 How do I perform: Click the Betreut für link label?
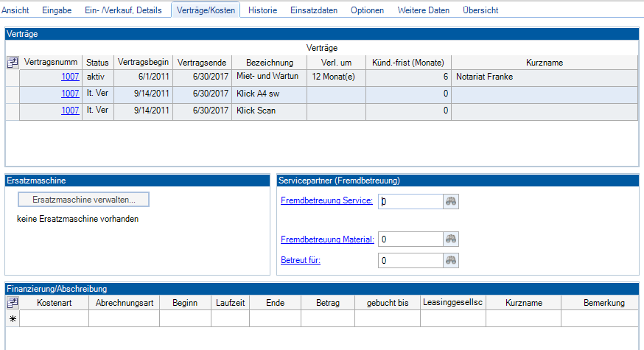pos(300,260)
